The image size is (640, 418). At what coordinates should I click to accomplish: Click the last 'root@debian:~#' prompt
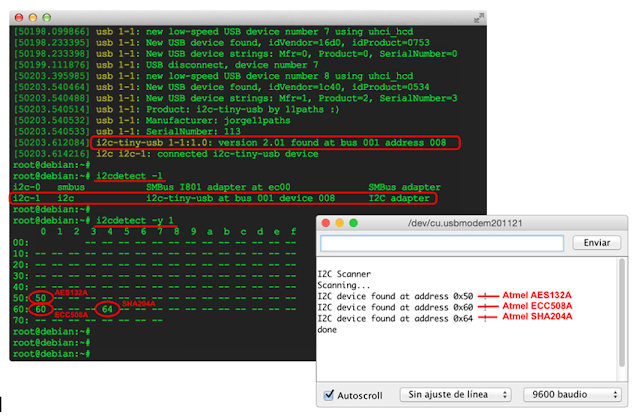coord(51,354)
